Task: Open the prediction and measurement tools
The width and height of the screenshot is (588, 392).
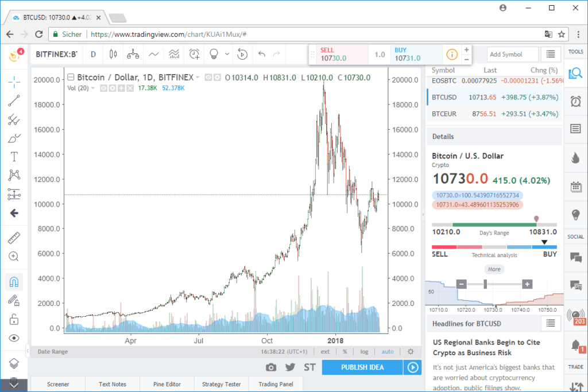Action: (x=14, y=194)
